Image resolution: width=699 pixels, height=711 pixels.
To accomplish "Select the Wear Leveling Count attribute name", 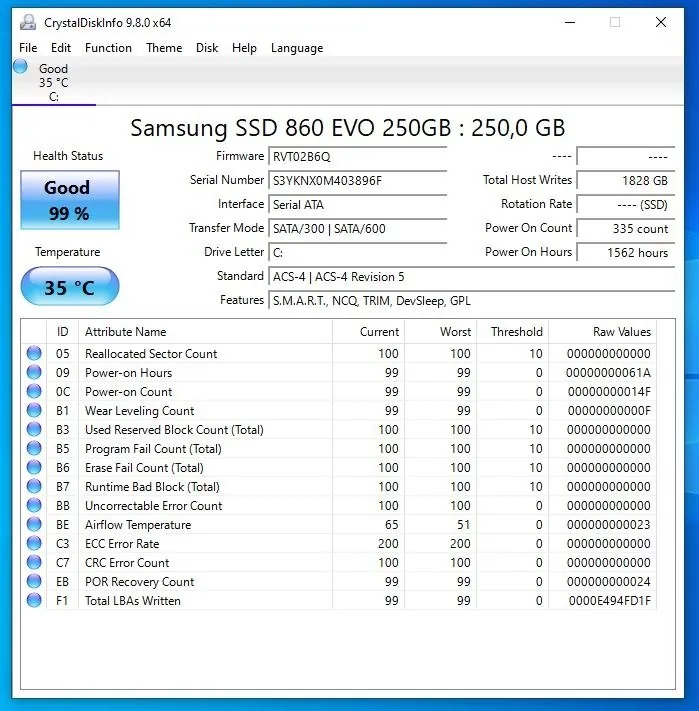I will [140, 411].
